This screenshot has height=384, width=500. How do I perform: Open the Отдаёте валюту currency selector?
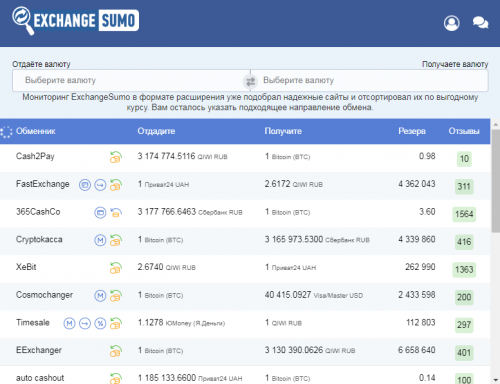point(131,80)
